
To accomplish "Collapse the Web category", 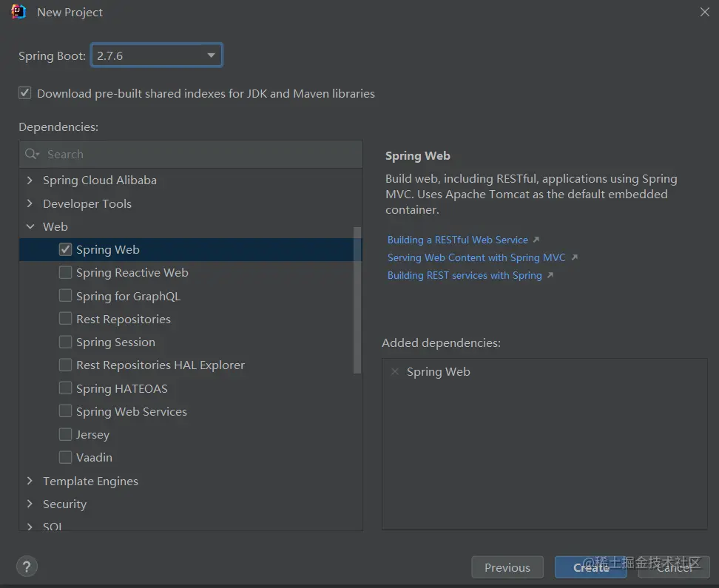I will [x=30, y=227].
